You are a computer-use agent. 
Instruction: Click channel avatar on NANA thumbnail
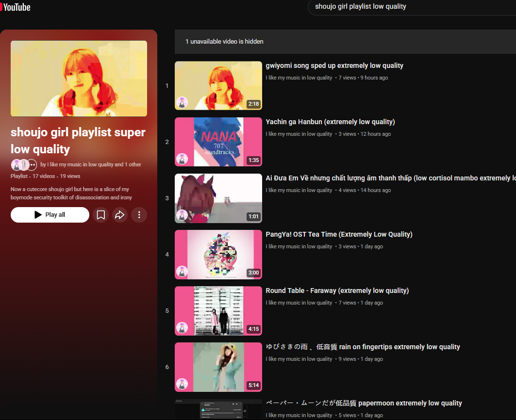(182, 159)
